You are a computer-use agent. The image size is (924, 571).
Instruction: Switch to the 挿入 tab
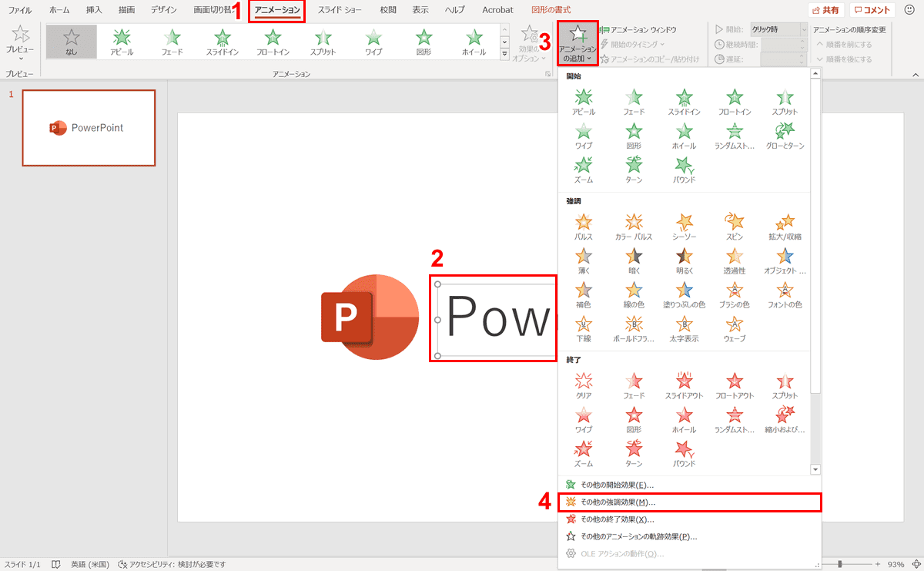pos(94,11)
